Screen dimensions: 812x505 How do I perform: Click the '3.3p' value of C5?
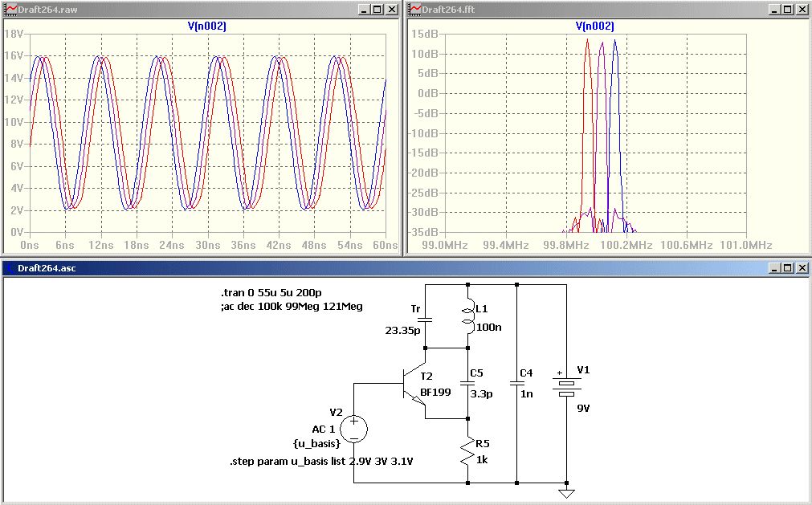tap(481, 393)
